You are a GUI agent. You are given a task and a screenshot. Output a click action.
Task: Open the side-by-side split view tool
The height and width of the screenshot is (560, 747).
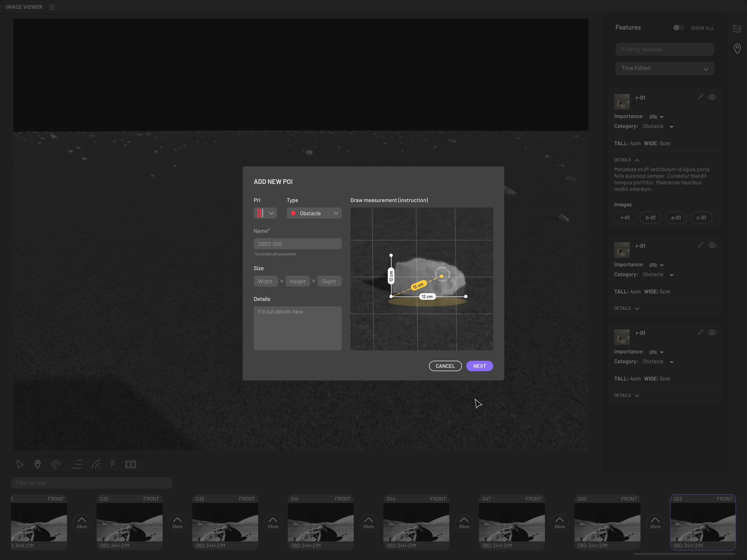tap(131, 464)
